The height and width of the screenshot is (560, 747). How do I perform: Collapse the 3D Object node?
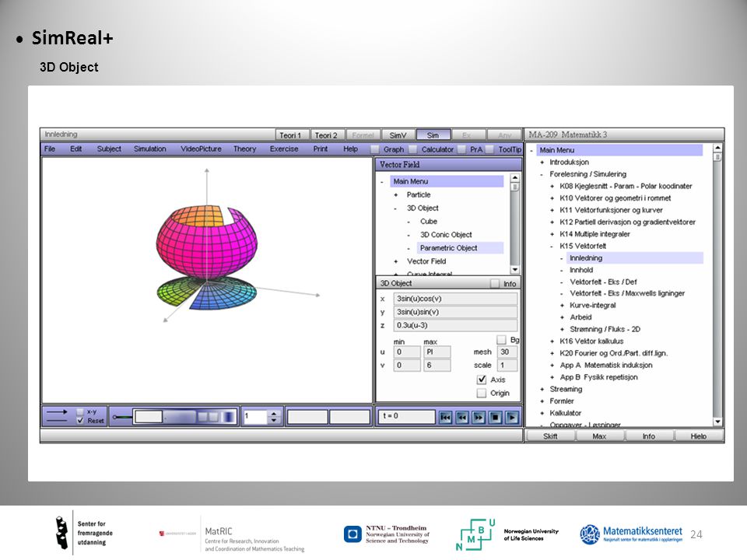point(396,208)
